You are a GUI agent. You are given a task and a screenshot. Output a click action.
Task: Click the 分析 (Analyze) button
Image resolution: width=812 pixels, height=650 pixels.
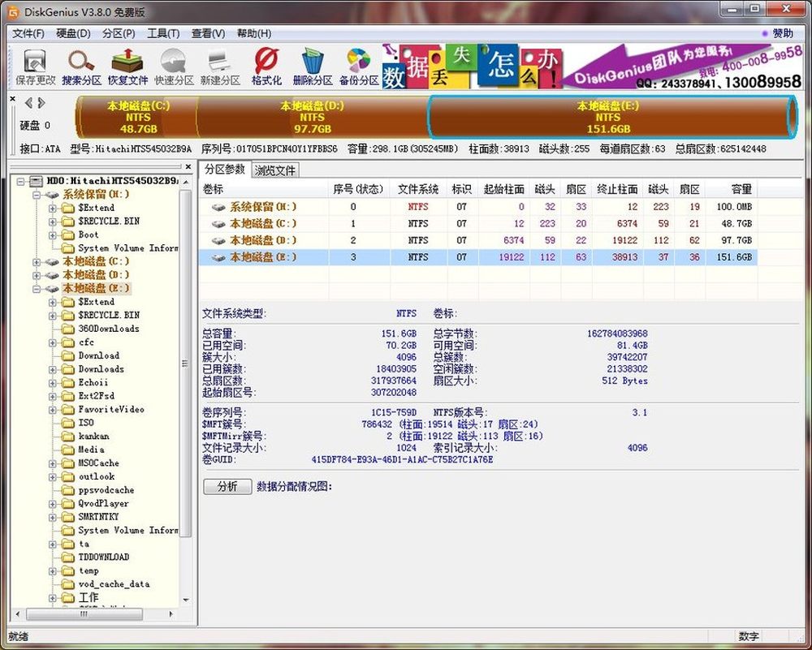click(227, 486)
